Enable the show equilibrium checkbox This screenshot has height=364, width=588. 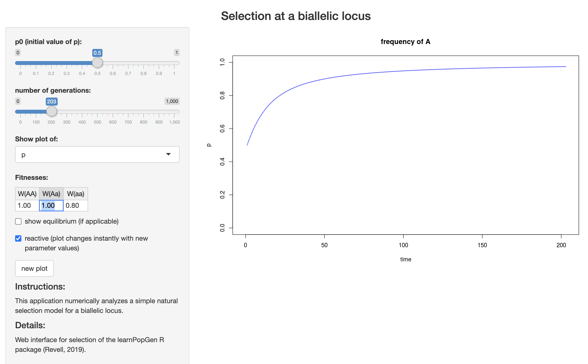point(18,221)
